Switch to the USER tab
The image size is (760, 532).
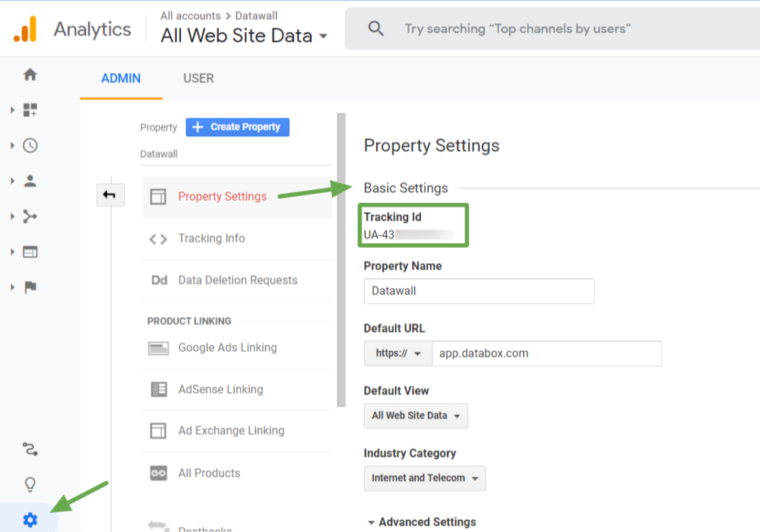[198, 78]
